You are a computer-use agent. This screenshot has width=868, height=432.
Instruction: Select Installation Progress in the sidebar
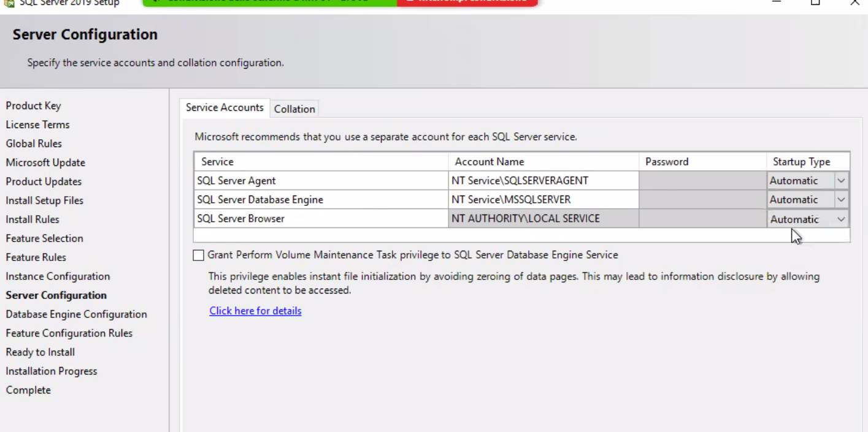(51, 371)
